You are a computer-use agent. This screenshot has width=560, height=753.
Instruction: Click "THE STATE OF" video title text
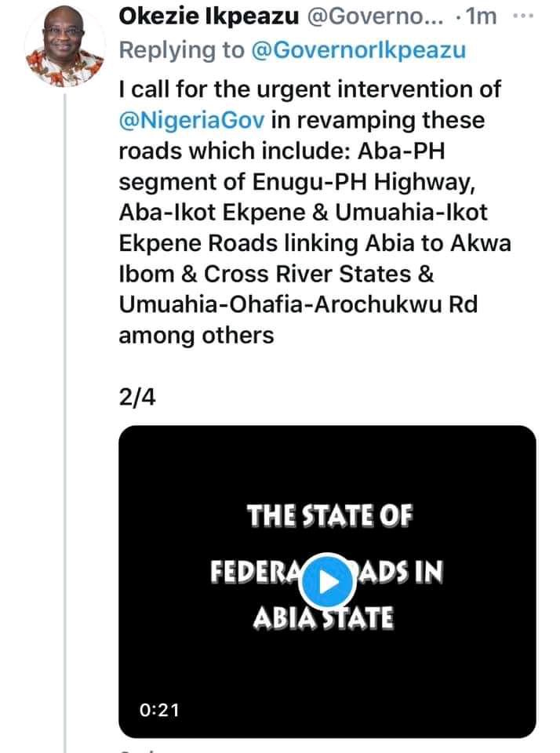pos(328,518)
